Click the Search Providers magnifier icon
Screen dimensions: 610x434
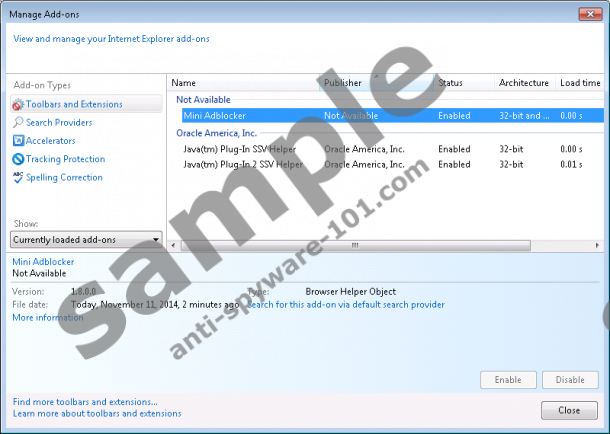(x=17, y=123)
